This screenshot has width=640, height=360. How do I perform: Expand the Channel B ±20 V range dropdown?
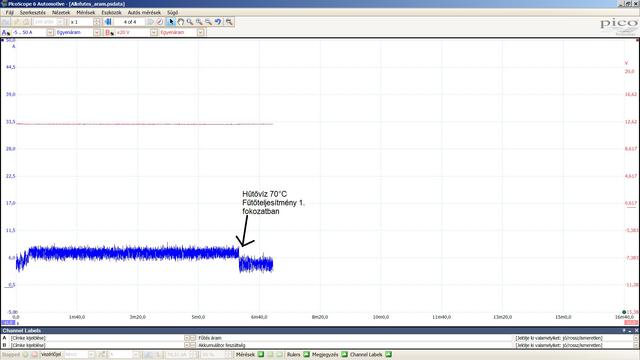(153, 32)
